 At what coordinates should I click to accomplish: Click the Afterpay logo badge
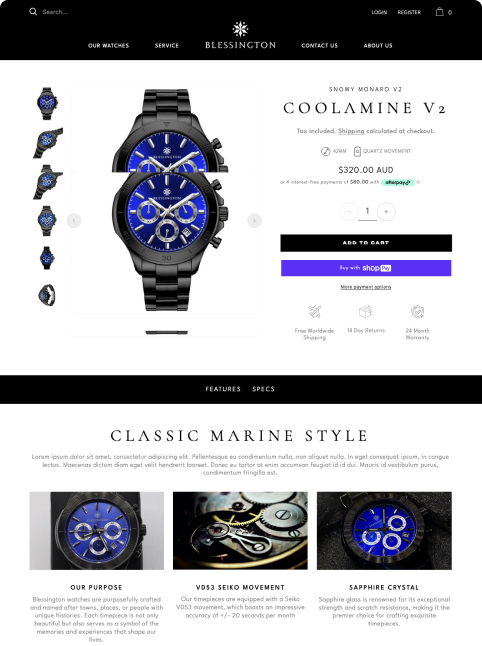click(x=398, y=182)
